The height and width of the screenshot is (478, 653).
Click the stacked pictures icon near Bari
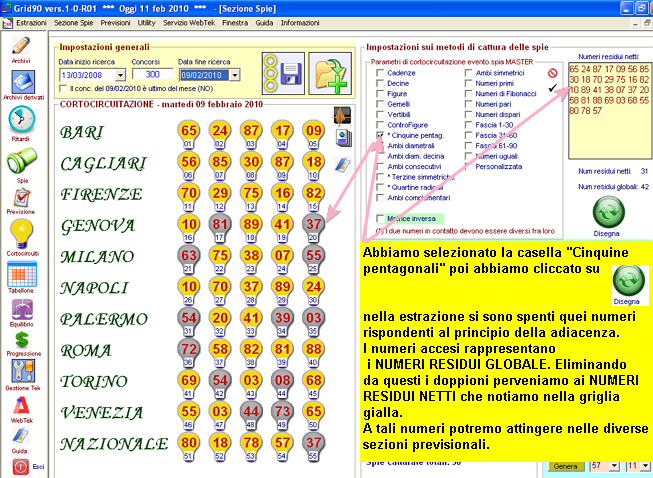pos(344,138)
